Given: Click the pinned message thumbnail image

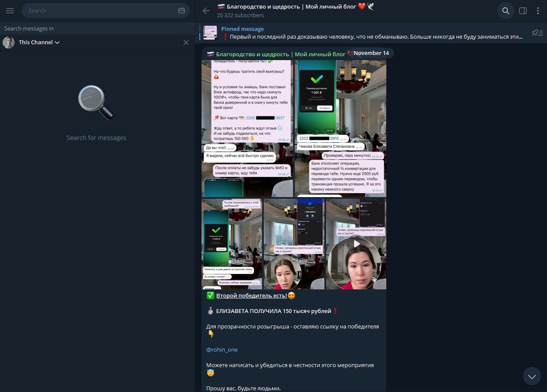Looking at the screenshot, I should (210, 33).
